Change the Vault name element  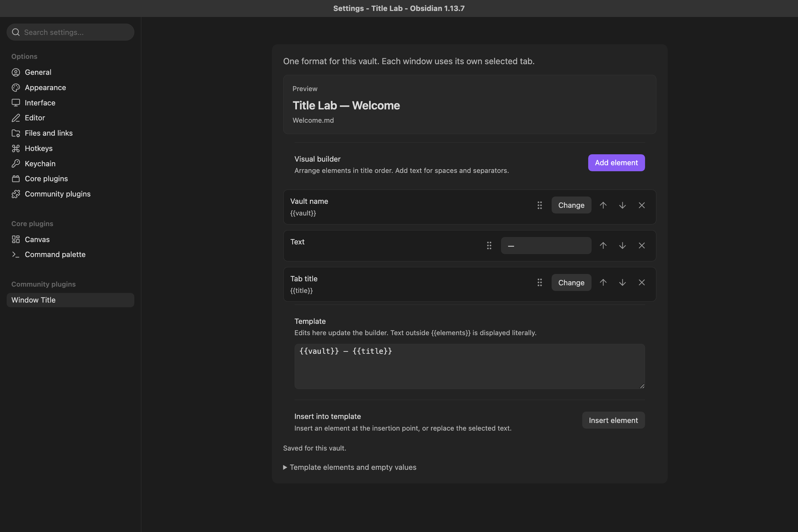(x=571, y=205)
